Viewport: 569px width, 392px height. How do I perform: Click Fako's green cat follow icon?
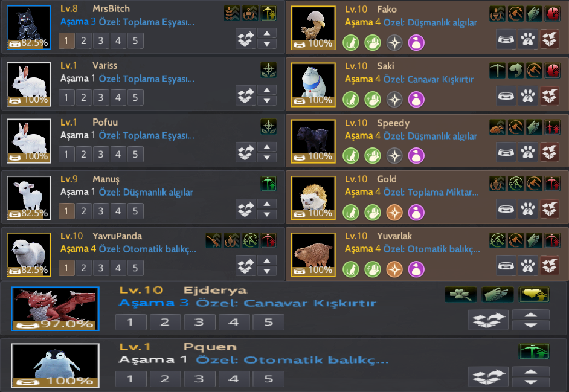(x=351, y=43)
